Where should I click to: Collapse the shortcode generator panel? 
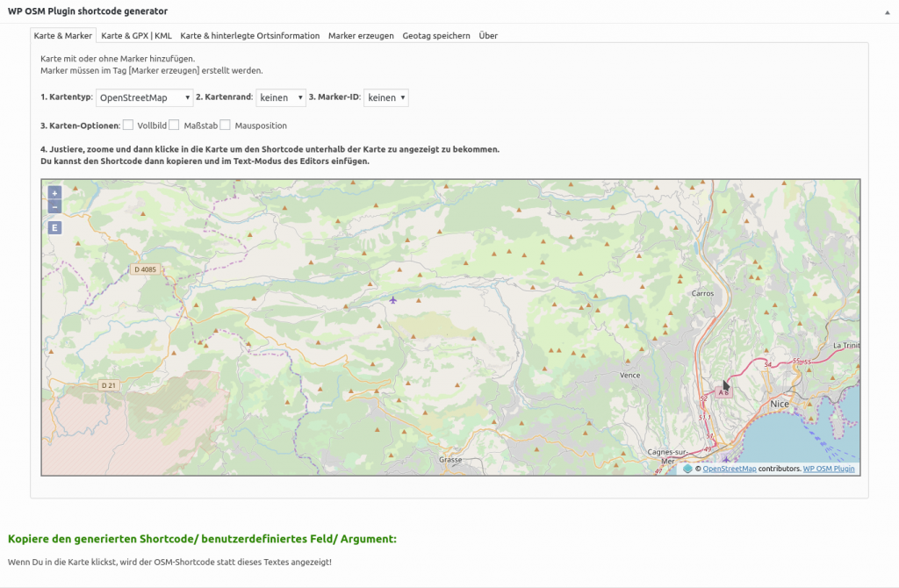point(888,11)
